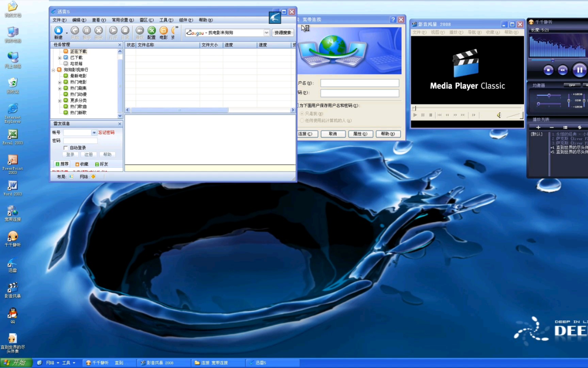Click the 取消 button in broadband dialog
The width and height of the screenshot is (588, 368).
tap(333, 134)
